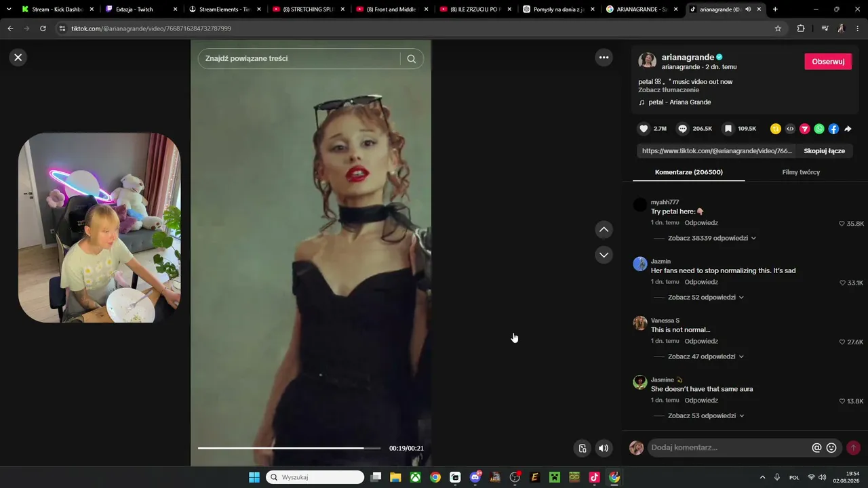Open more share options arrow
This screenshot has width=868, height=488.
coord(848,129)
